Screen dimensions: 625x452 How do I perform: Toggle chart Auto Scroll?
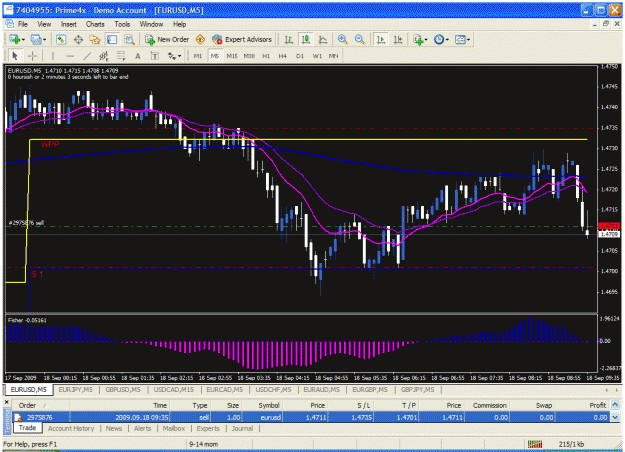point(381,39)
